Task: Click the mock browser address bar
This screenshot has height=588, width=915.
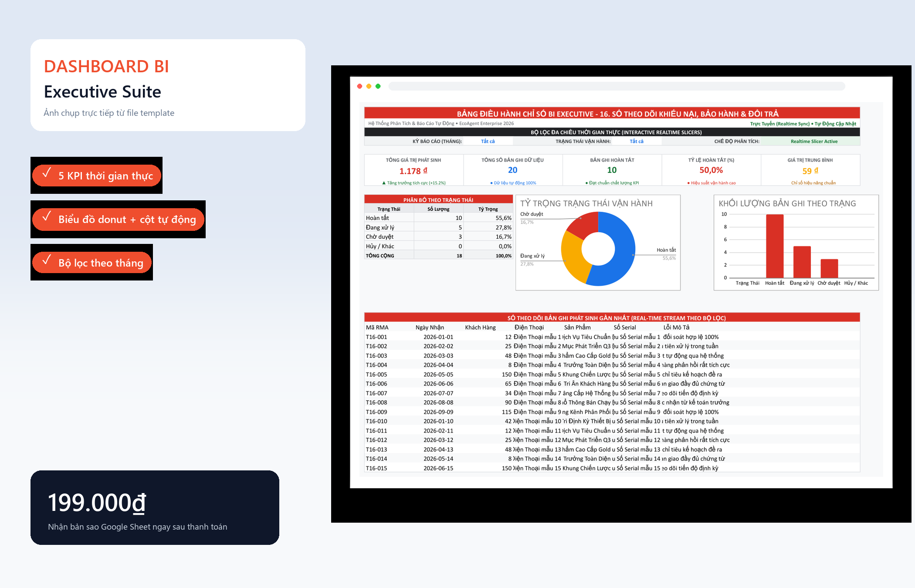Action: click(617, 86)
